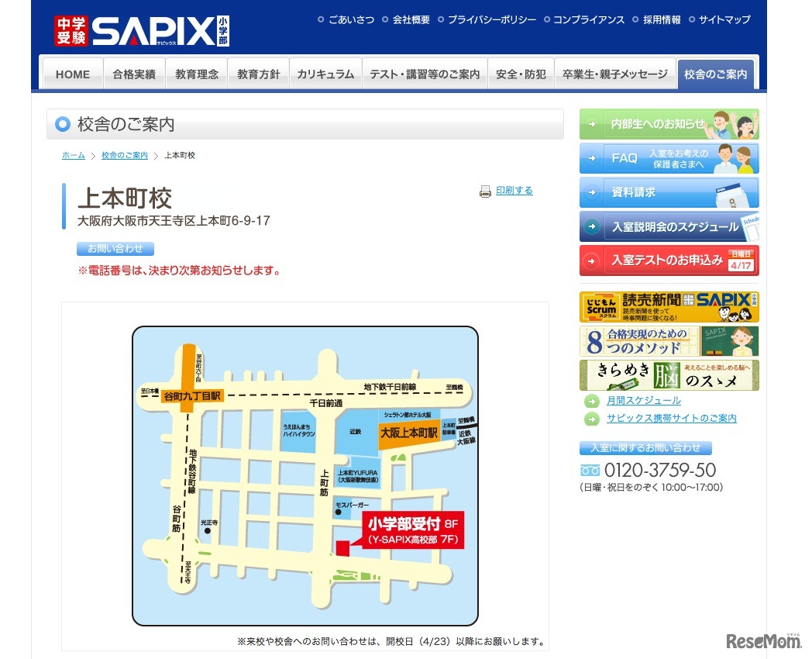812x659 pixels.
Task: Go to ホーム in the breadcrumb
Action: point(74,155)
